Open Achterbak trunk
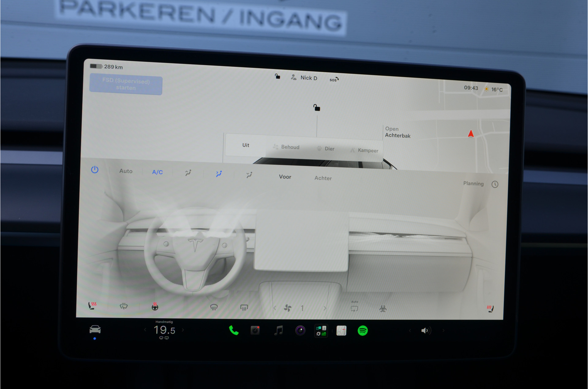This screenshot has height=389, width=588. [398, 132]
